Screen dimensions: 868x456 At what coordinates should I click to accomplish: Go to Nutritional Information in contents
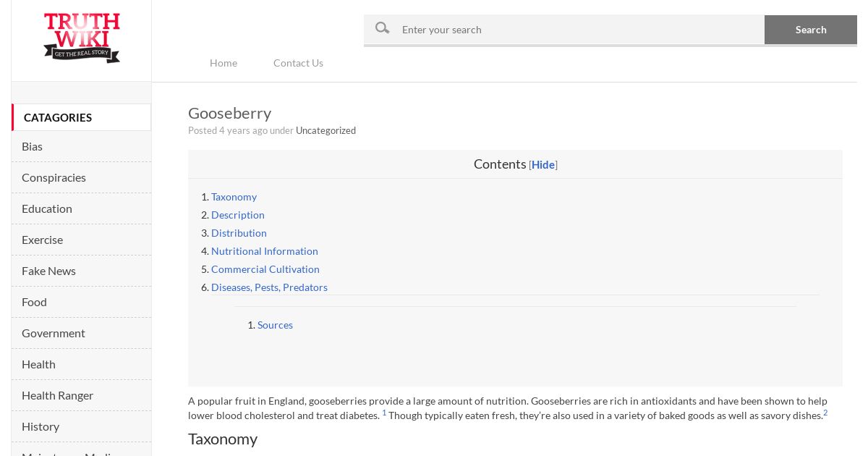pos(265,251)
